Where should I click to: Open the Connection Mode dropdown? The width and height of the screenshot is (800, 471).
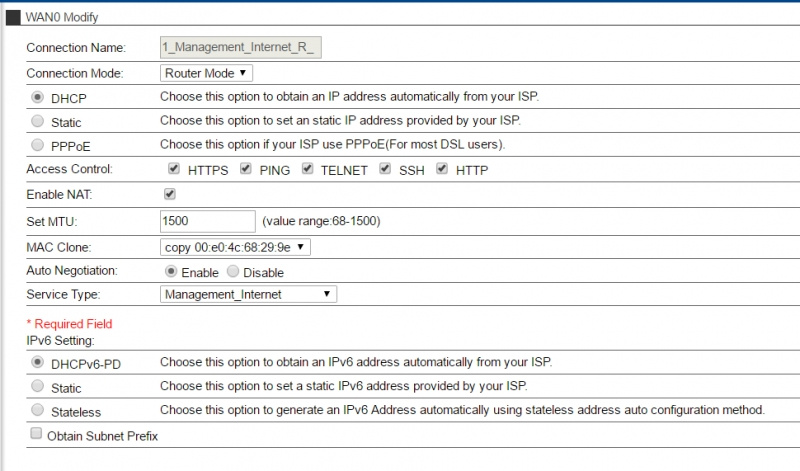point(206,73)
